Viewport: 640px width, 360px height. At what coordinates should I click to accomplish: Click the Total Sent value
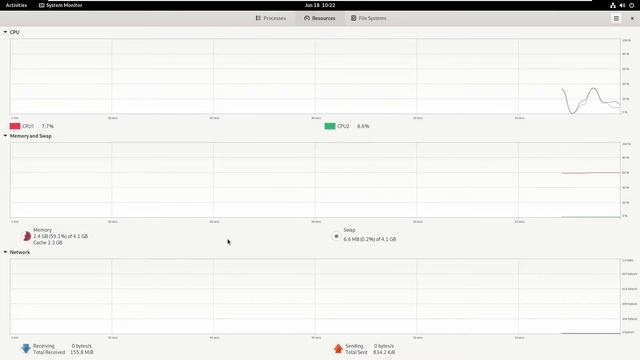tap(384, 352)
